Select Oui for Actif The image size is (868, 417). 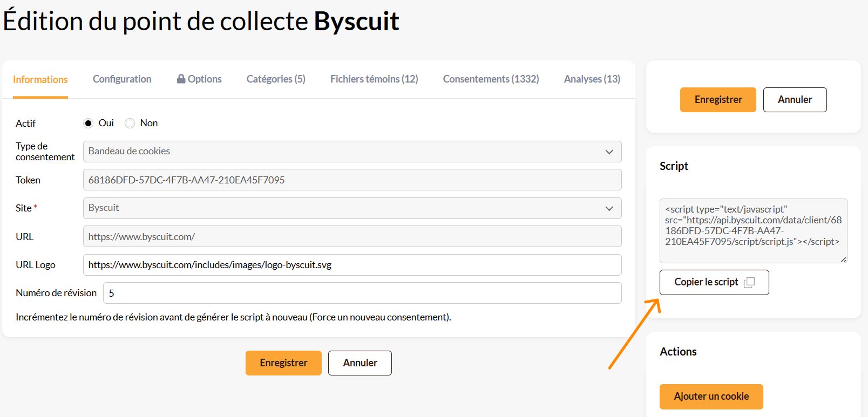[89, 123]
